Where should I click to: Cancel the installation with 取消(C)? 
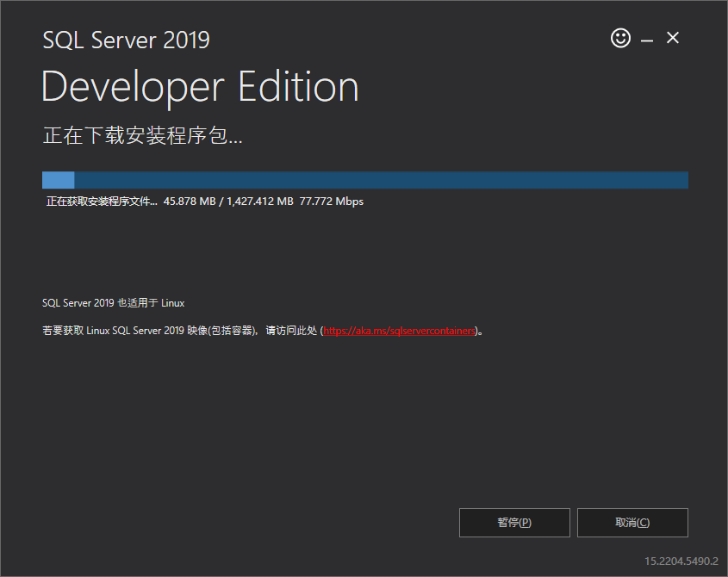pyautogui.click(x=632, y=523)
